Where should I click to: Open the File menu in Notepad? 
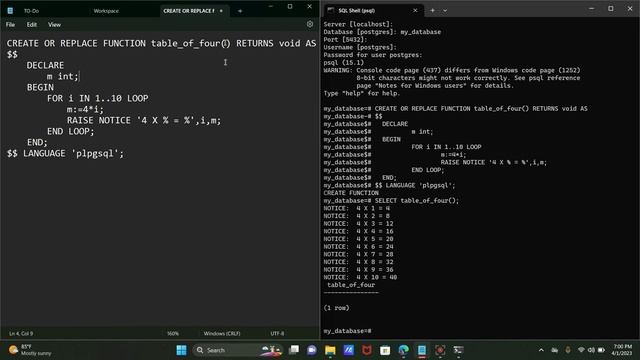point(10,24)
